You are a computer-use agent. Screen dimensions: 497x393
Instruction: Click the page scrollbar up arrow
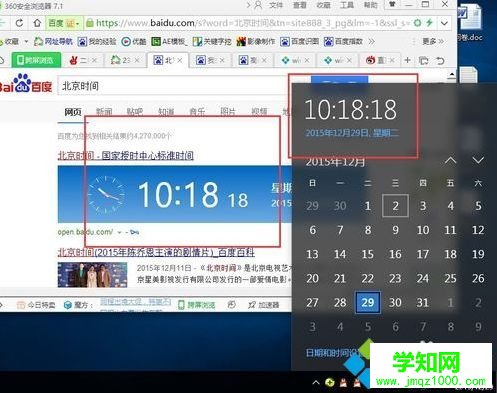pos(452,74)
